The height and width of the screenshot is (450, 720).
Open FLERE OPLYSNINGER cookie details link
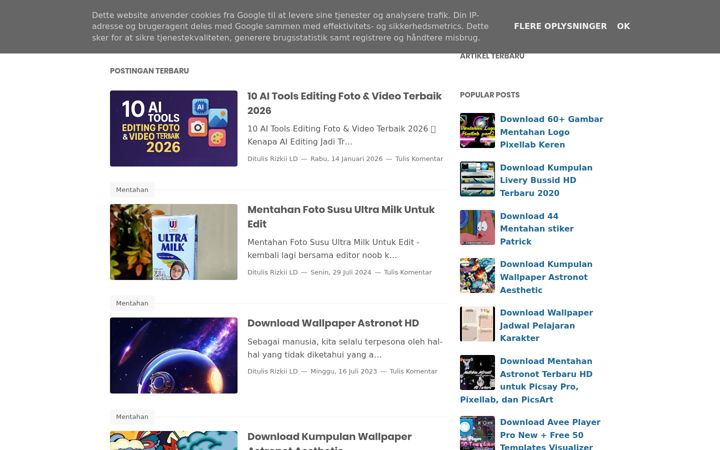click(x=560, y=26)
